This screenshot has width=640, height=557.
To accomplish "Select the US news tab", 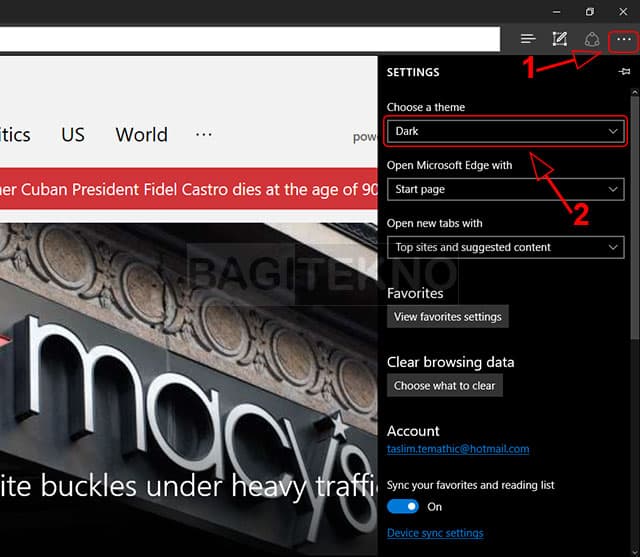I will tap(73, 135).
